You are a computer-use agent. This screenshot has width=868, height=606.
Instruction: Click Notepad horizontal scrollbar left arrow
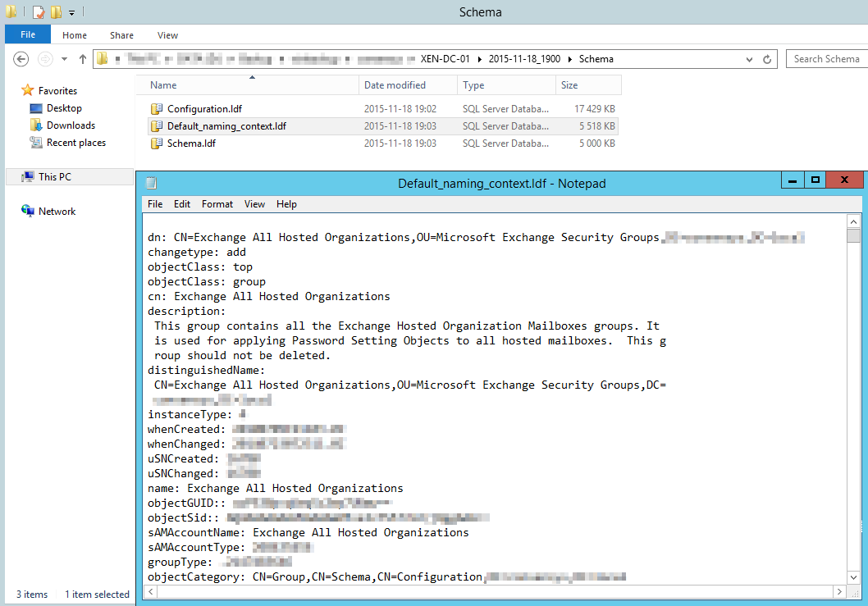tap(151, 591)
